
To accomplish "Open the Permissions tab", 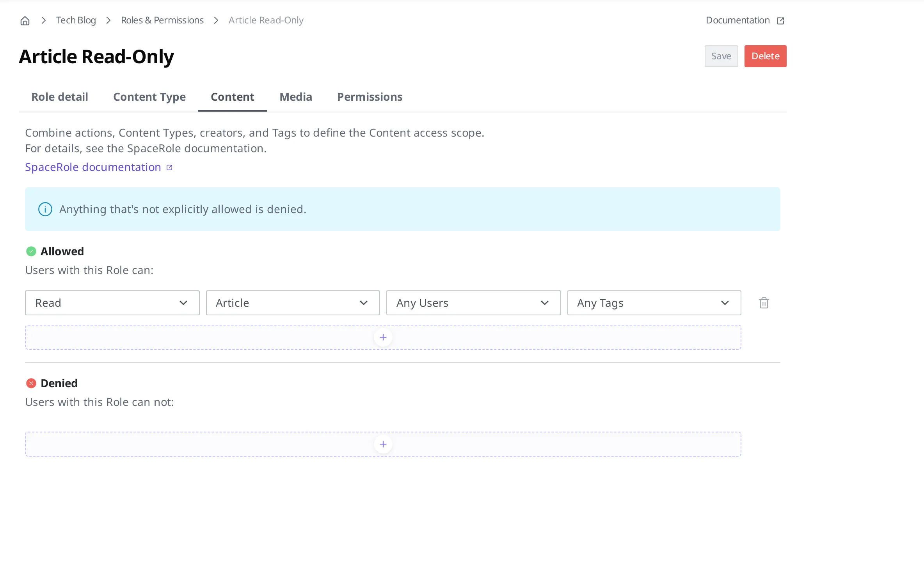I will [370, 97].
